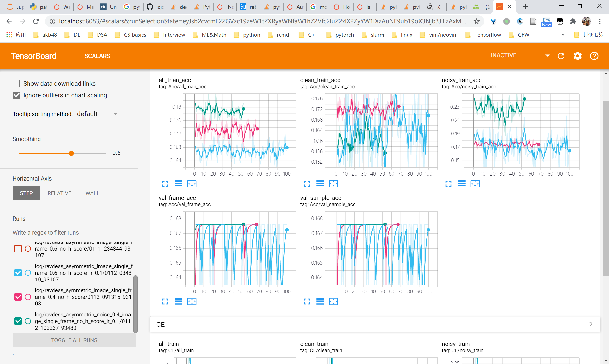Screen dimensions: 609x364
Task: Focus the regex filter runs field
Action: click(x=75, y=232)
